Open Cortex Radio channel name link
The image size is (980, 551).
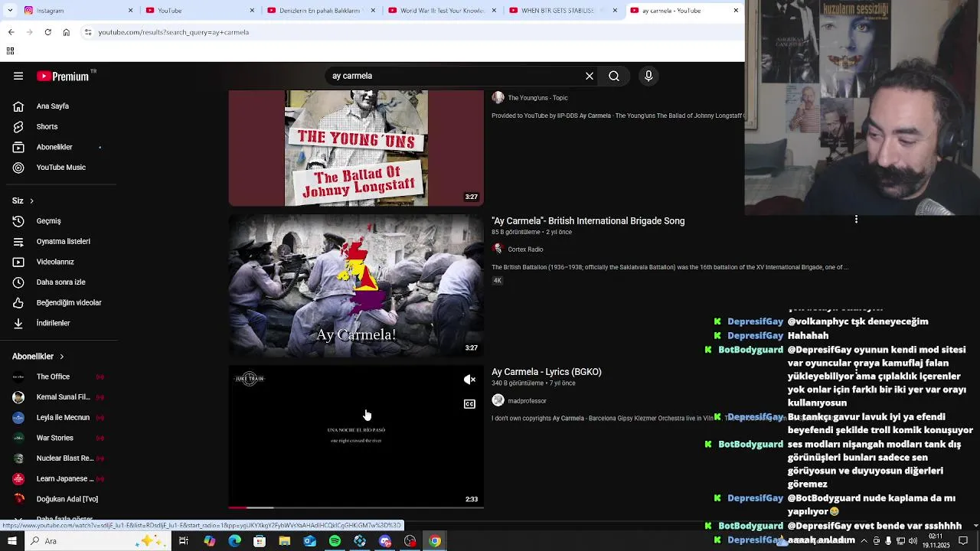[x=525, y=249]
